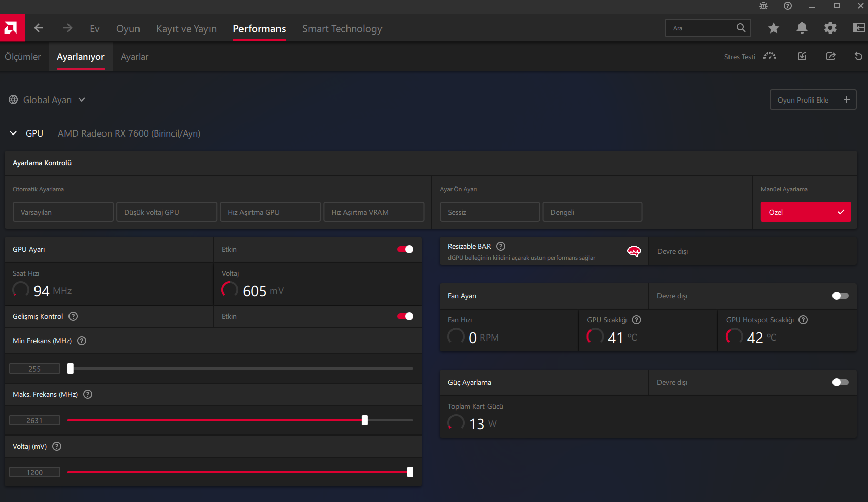Screen dimensions: 868x502
Task: Click the Voltaj value field 1200
Action: (x=34, y=472)
